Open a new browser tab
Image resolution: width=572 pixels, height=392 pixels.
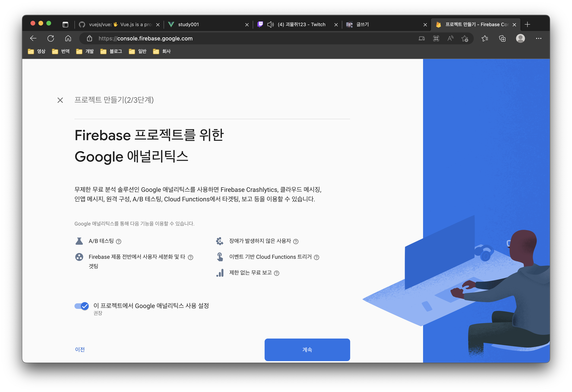(x=527, y=24)
